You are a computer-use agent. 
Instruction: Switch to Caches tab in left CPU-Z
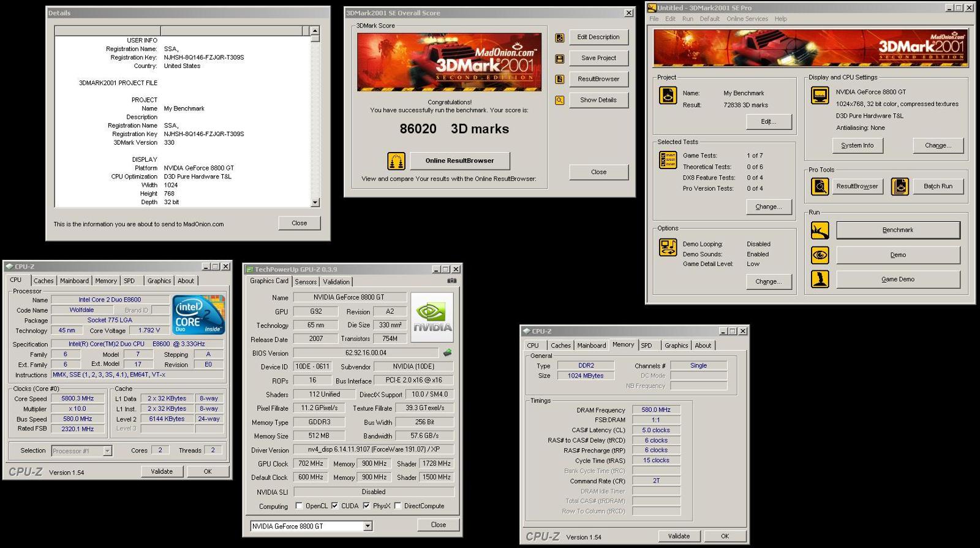pos(43,281)
